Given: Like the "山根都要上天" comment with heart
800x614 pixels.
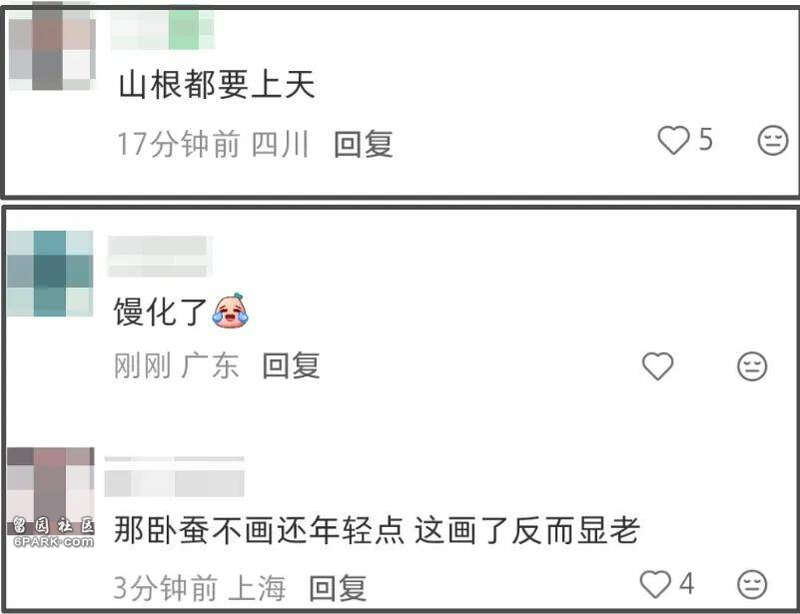Looking at the screenshot, I should tap(673, 140).
